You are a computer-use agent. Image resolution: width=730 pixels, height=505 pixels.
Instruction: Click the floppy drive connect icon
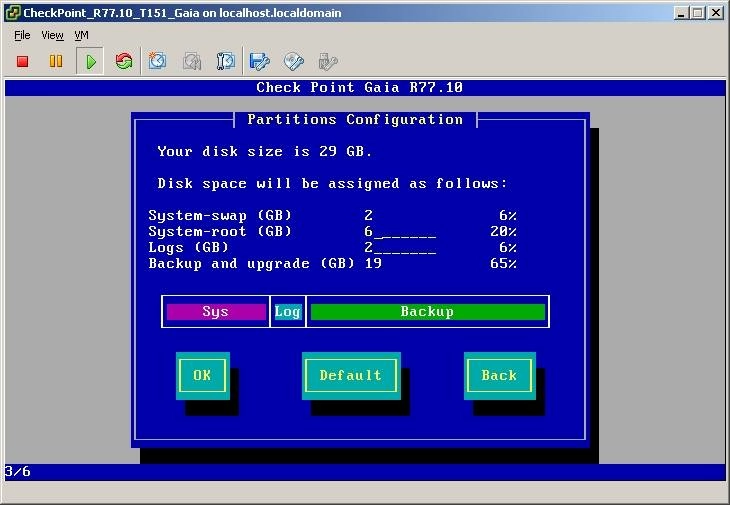(259, 61)
